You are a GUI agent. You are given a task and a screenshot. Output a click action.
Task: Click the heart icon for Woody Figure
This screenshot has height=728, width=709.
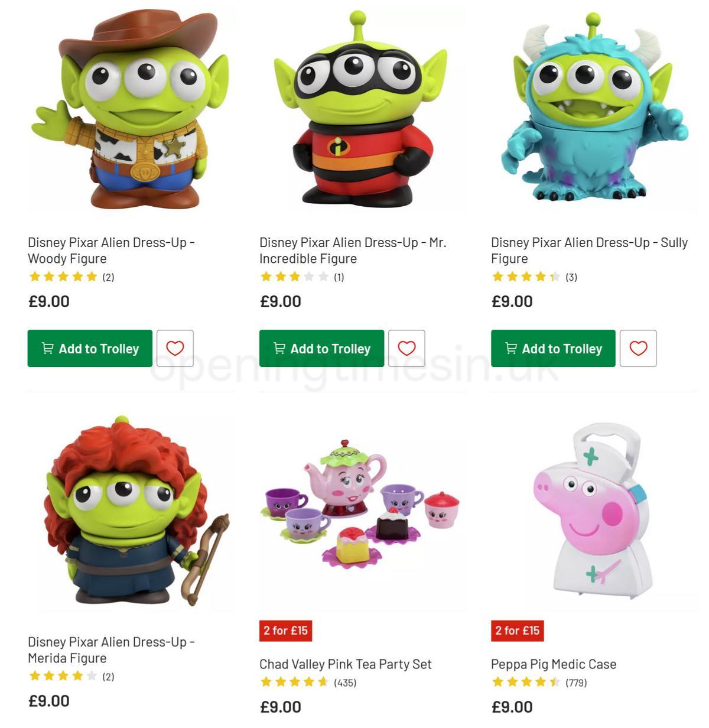pyautogui.click(x=175, y=348)
